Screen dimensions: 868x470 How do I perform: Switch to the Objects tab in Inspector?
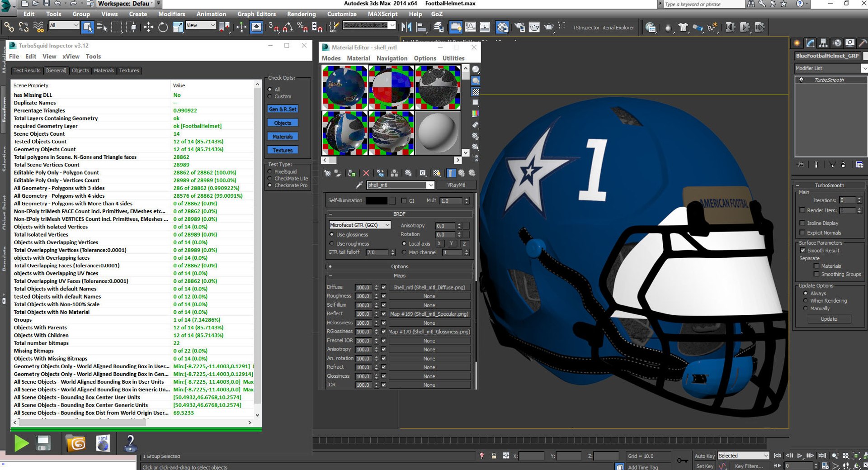point(80,71)
